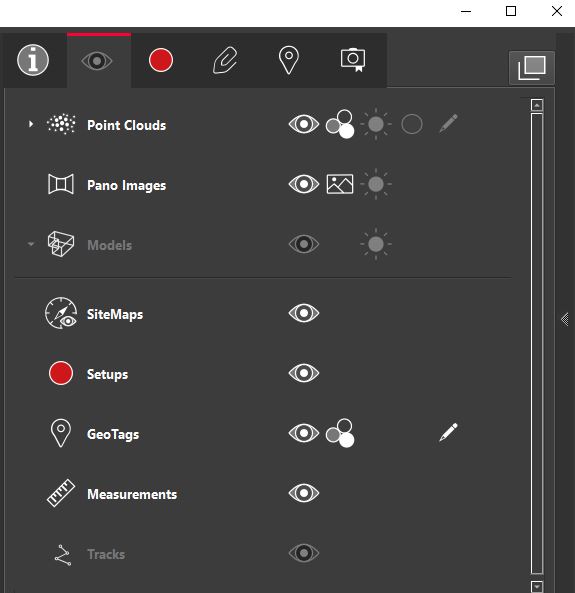
Task: Toggle SiteMaps visibility eye
Action: 304,313
